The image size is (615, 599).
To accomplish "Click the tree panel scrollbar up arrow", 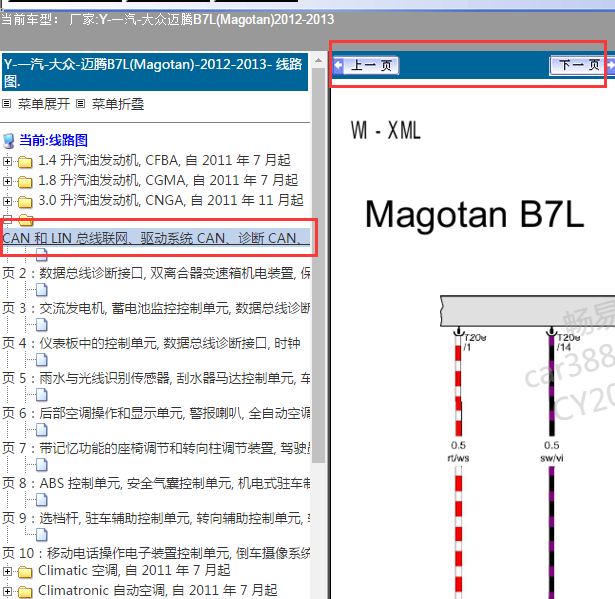I will coord(318,60).
